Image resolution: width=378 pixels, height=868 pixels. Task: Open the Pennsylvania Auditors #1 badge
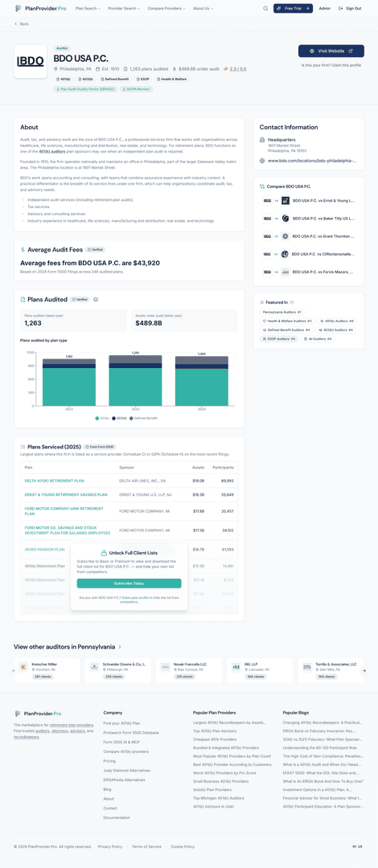[281, 312]
